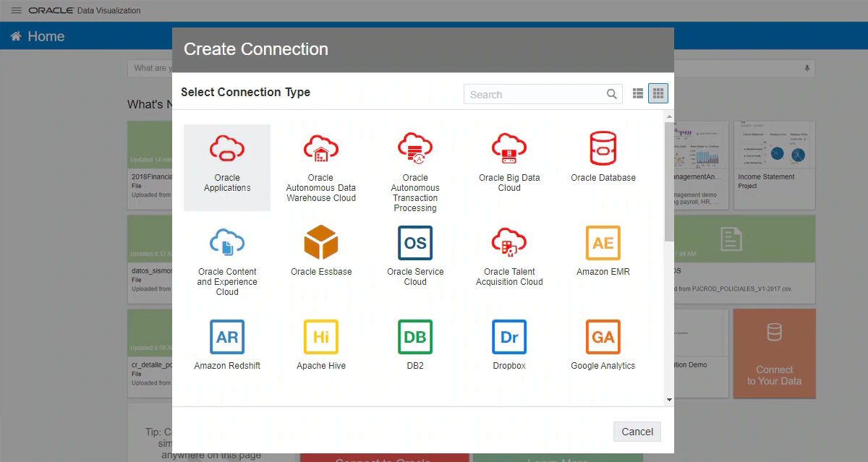Screen dimensions: 868x462
Task: Pick the Oracle Big Data Cloud connection
Action: (x=509, y=150)
